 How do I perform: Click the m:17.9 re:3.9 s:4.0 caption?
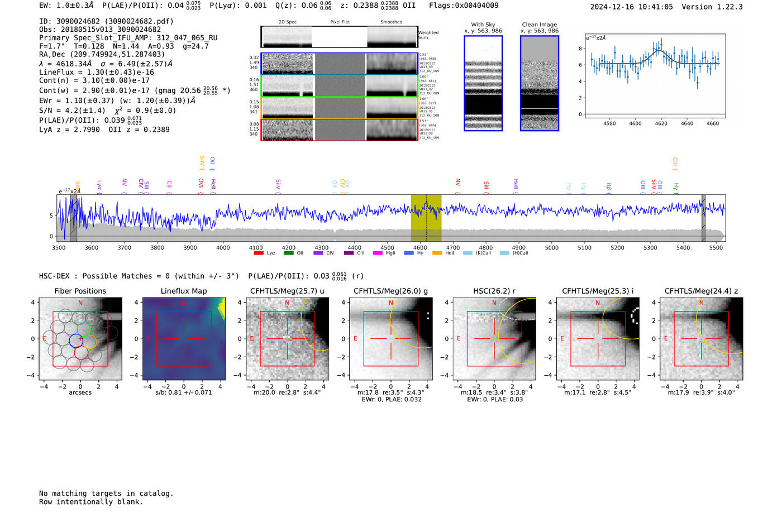click(x=702, y=392)
